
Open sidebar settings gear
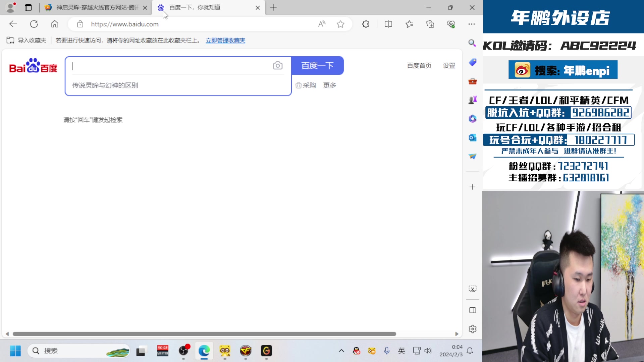(472, 329)
